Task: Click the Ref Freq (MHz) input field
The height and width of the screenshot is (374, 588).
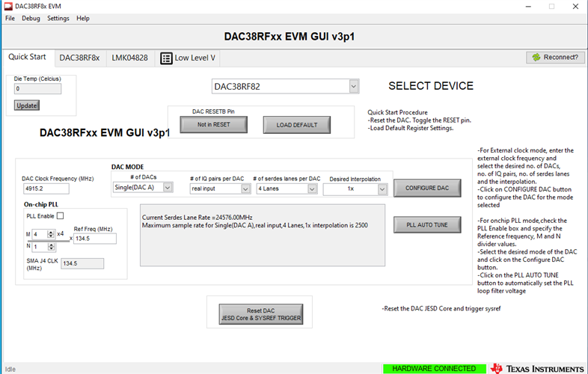Action: [95, 239]
